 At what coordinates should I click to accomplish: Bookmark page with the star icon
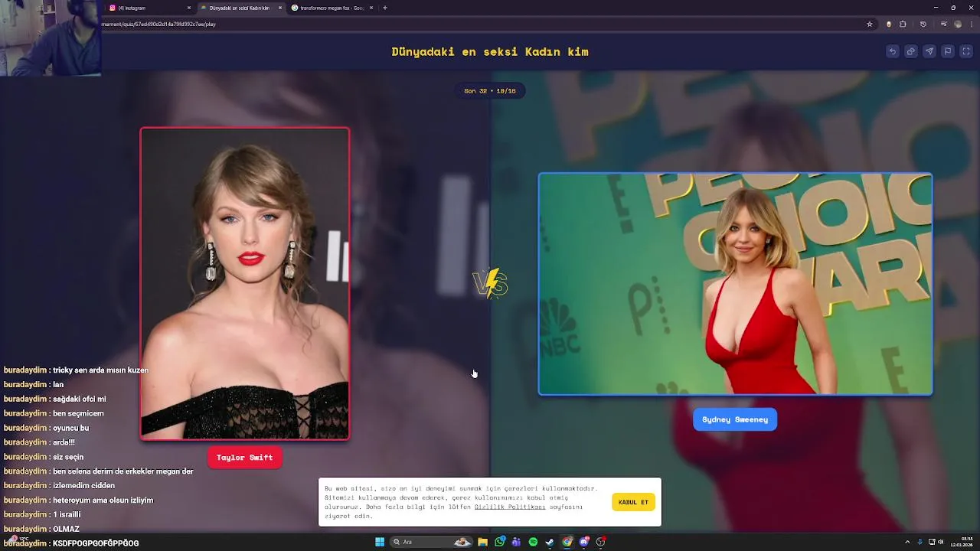(x=870, y=24)
